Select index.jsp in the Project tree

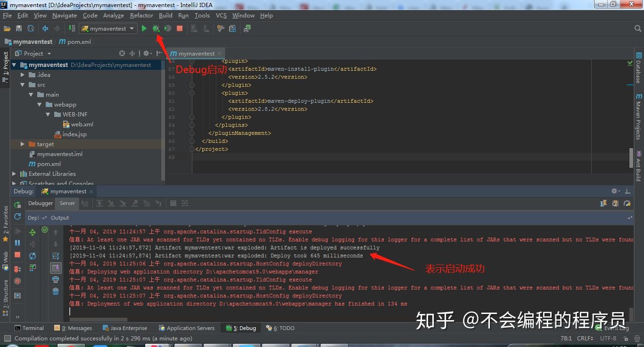(71, 134)
